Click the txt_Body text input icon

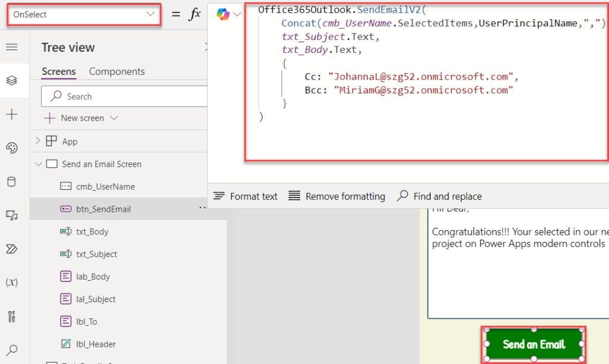(x=65, y=231)
